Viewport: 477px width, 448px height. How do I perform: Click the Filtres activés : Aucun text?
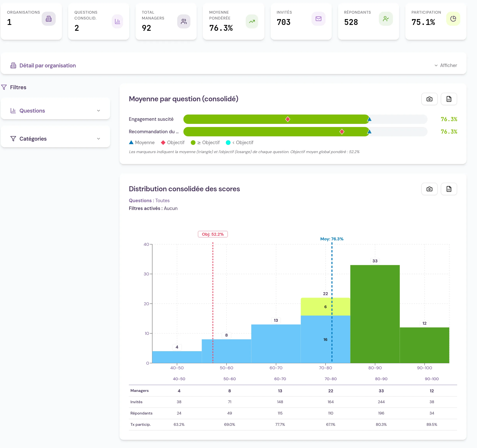pos(153,208)
